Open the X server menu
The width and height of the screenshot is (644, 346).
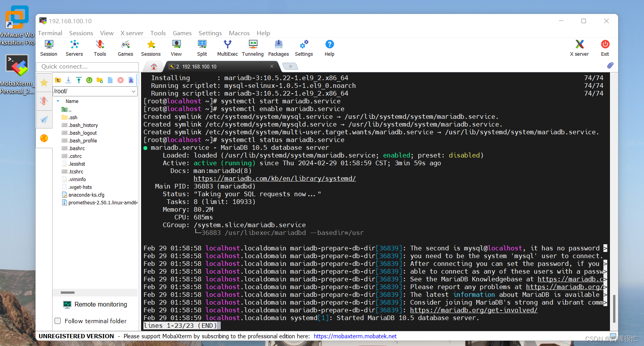click(132, 33)
